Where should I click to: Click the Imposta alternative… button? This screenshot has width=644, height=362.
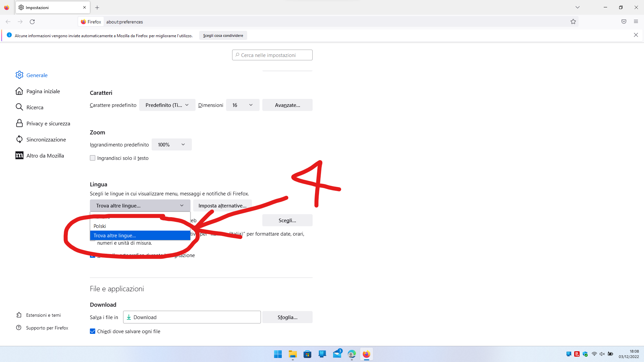point(222,206)
